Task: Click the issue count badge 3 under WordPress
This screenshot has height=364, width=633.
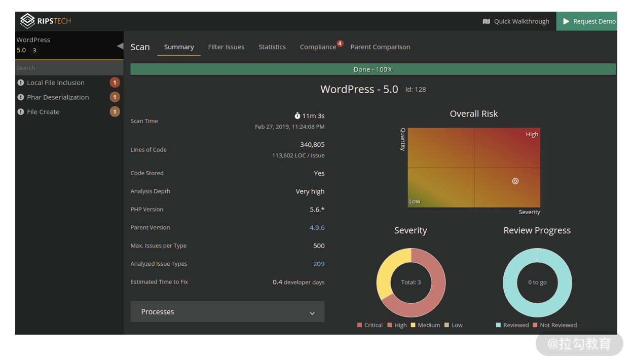Action: coord(34,50)
